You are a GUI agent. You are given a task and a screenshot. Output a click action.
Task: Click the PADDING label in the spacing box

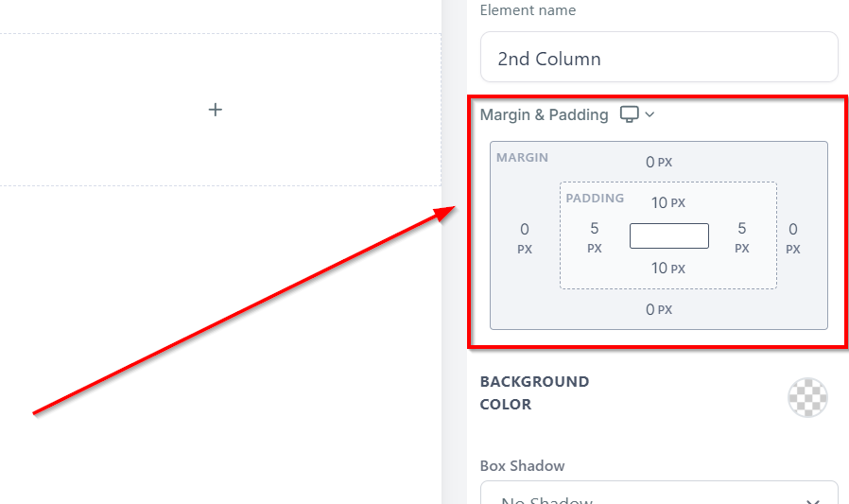point(595,198)
